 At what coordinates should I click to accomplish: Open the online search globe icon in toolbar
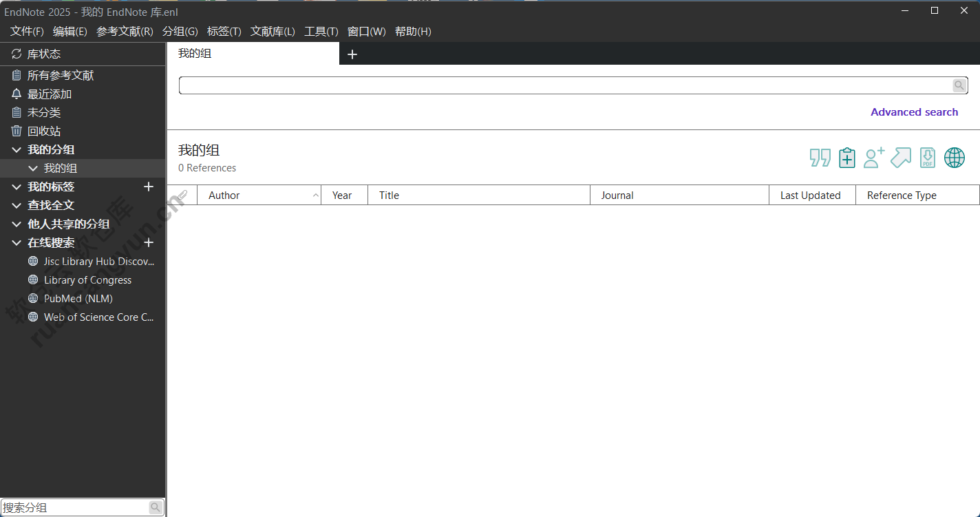(x=955, y=158)
